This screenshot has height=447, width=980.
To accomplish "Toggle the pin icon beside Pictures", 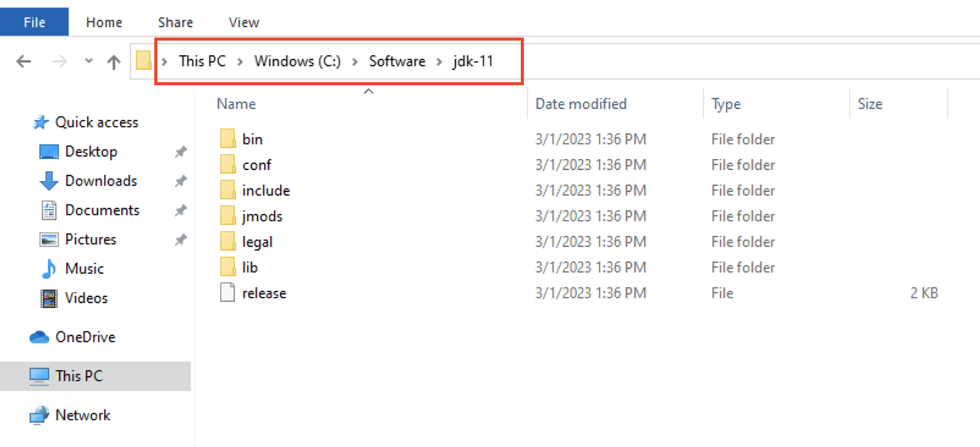I will tap(180, 239).
